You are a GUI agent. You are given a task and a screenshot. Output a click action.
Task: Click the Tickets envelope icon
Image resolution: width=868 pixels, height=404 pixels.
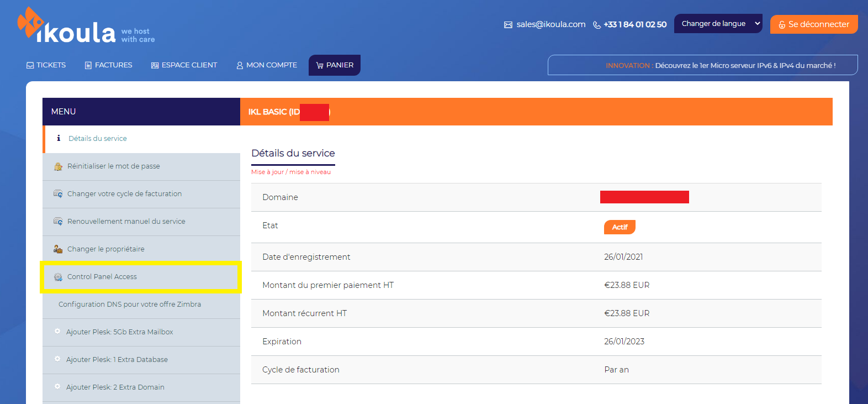click(x=30, y=65)
